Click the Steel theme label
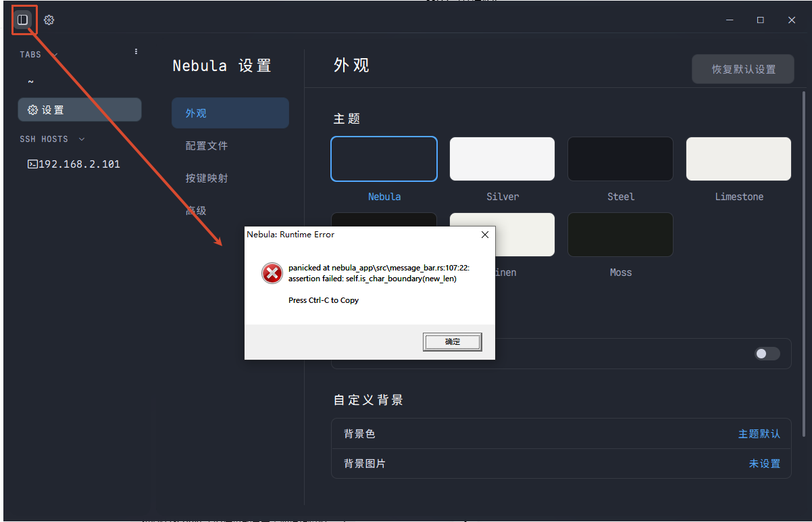 [x=621, y=197]
